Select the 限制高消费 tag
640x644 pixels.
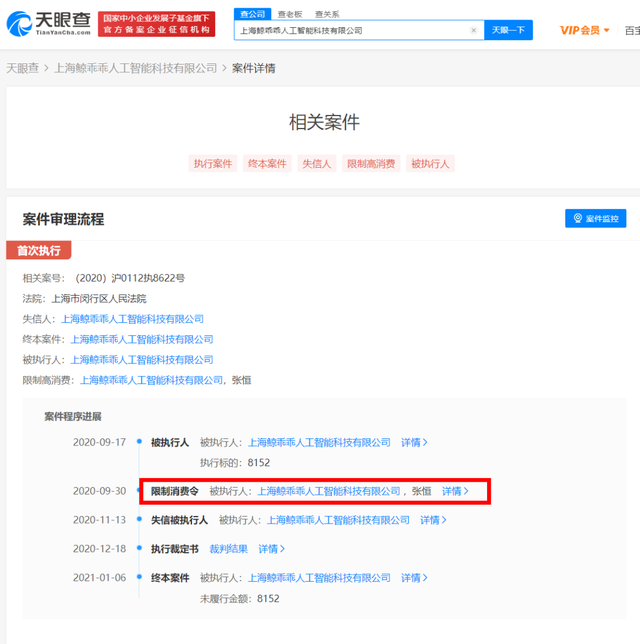pos(371,164)
